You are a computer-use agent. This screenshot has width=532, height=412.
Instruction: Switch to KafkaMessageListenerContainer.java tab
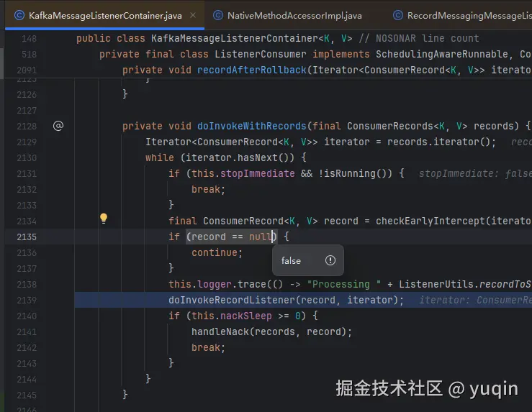tap(105, 16)
